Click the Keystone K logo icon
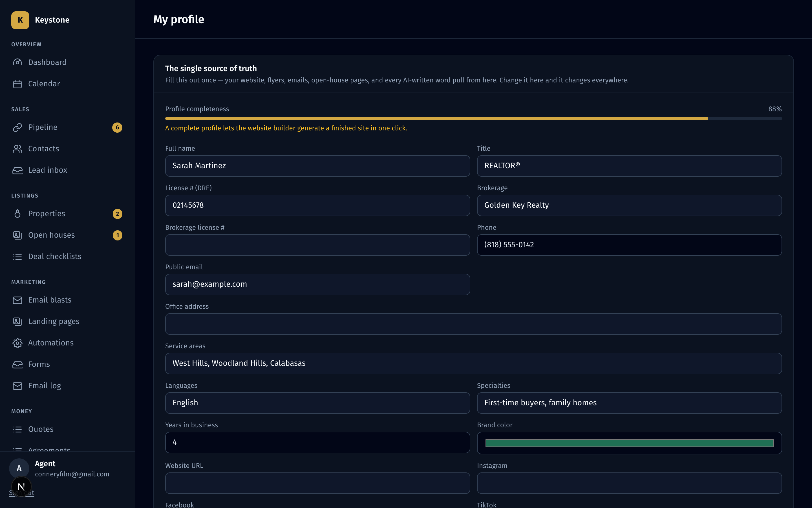 pyautogui.click(x=20, y=20)
